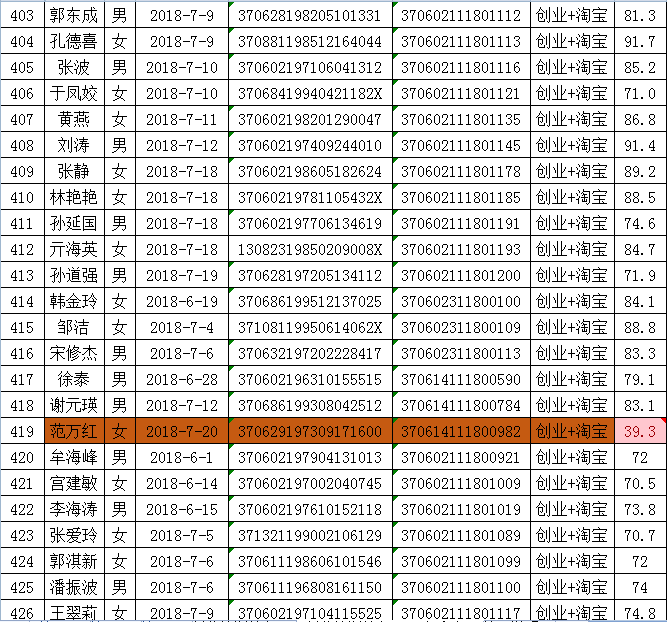Select the name cell 宫建敏
This screenshot has height=622, width=667.
point(74,483)
